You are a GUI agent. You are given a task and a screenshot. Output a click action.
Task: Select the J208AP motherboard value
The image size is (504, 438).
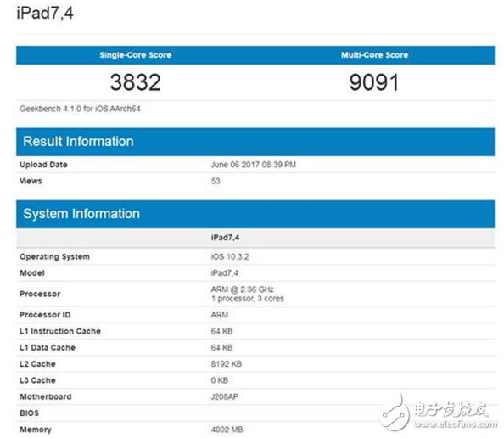(224, 397)
